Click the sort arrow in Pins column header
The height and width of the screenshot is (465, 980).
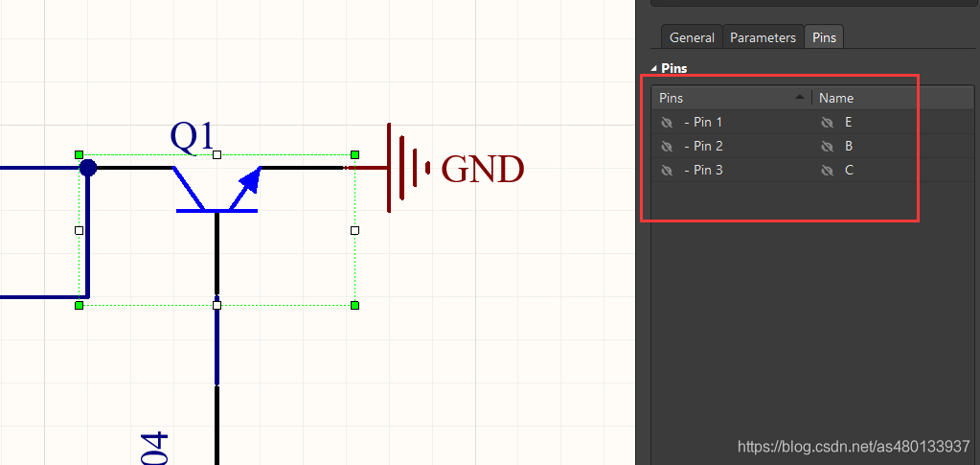point(800,97)
